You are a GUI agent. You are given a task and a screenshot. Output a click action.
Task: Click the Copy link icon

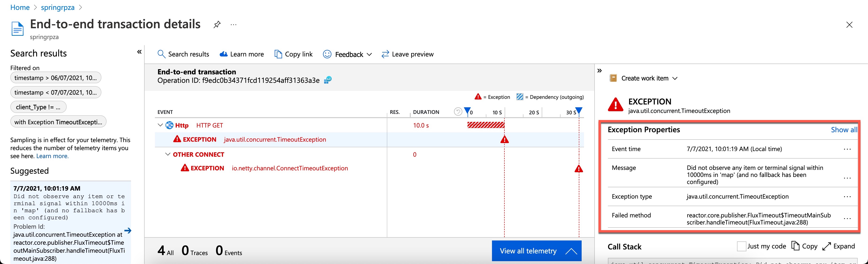[278, 54]
